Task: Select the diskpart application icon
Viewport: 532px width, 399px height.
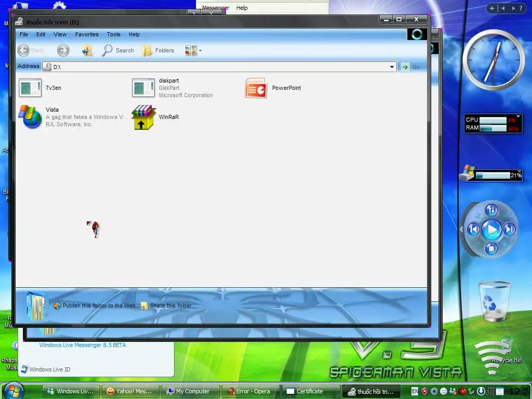Action: [143, 87]
